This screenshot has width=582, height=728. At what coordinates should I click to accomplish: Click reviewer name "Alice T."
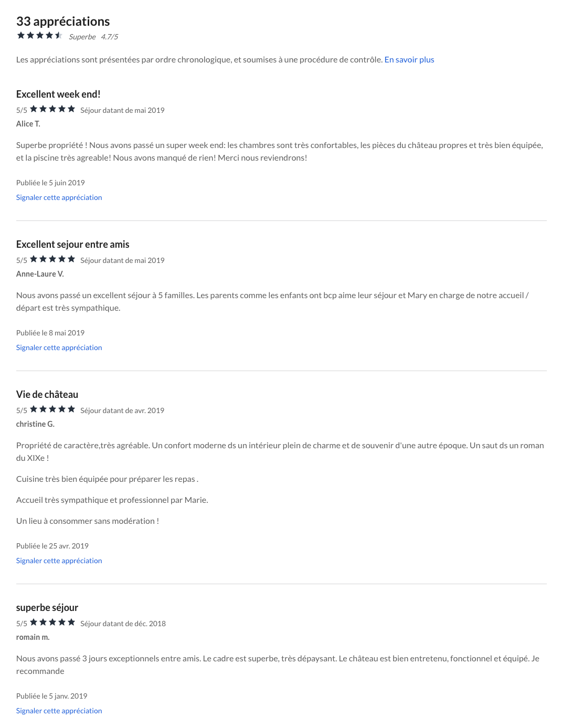coord(28,124)
